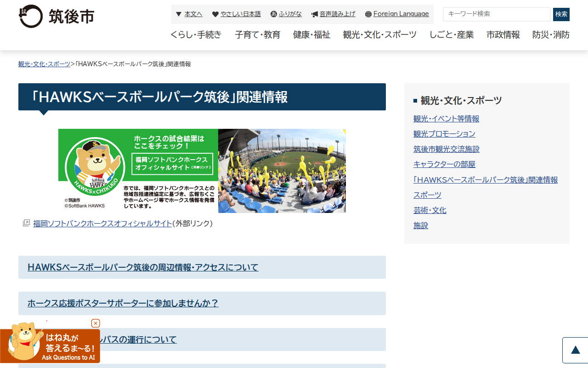Click the Chikugo City logo
The width and height of the screenshot is (588, 368).
[x=57, y=17]
